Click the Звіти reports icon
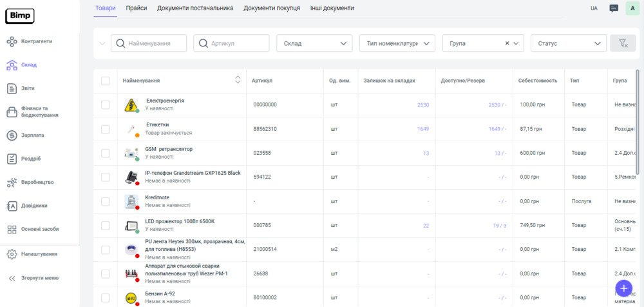Image resolution: width=644 pixels, height=307 pixels. coord(12,88)
